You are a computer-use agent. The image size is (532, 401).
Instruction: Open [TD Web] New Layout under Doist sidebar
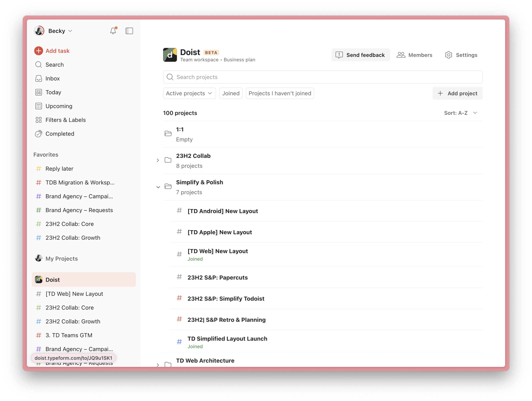(x=74, y=294)
